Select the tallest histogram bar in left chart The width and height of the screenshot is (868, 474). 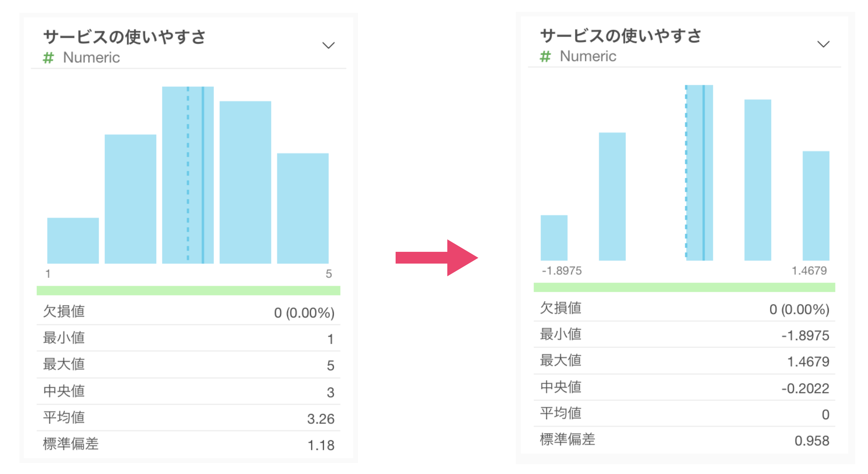click(188, 175)
